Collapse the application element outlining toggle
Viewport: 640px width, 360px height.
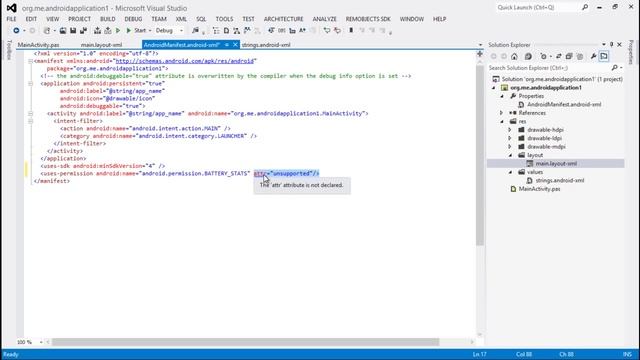[31, 83]
